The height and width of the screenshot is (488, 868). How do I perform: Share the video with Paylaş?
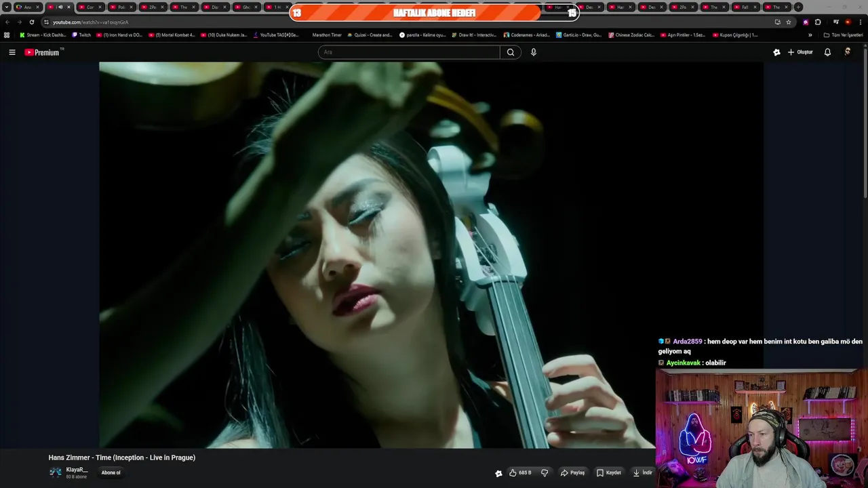(573, 473)
